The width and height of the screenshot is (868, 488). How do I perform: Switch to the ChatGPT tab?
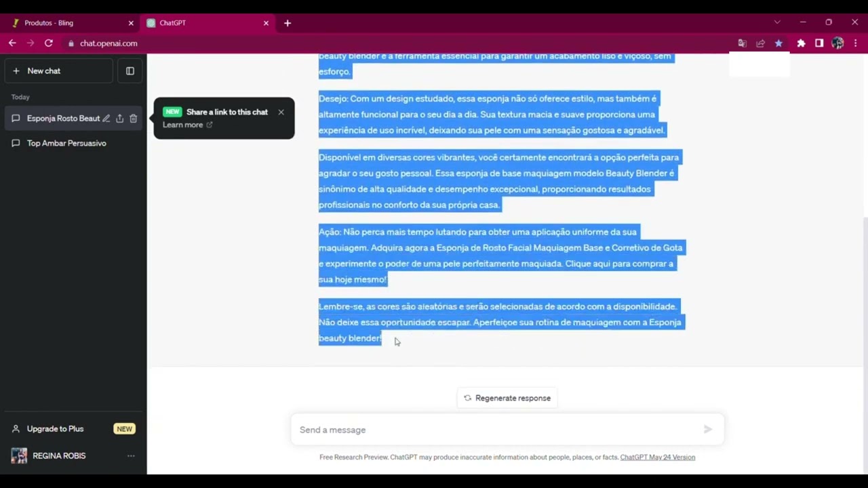[172, 22]
